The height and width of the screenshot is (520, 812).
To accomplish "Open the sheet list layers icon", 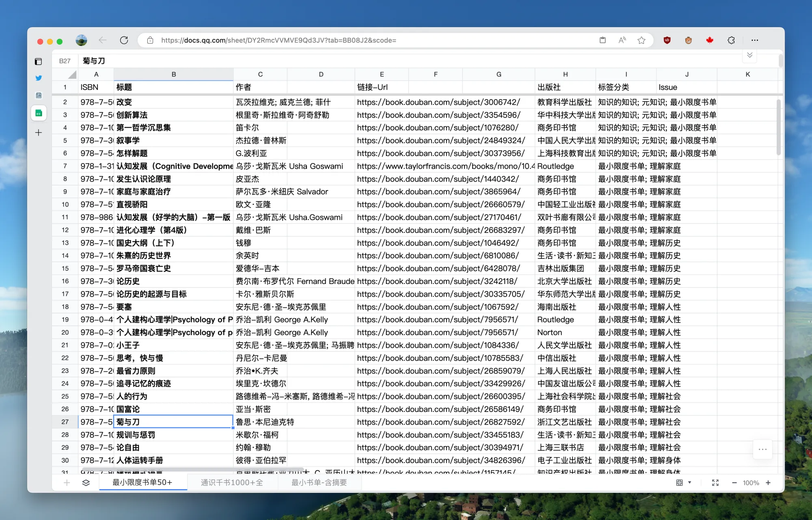I will pyautogui.click(x=86, y=483).
